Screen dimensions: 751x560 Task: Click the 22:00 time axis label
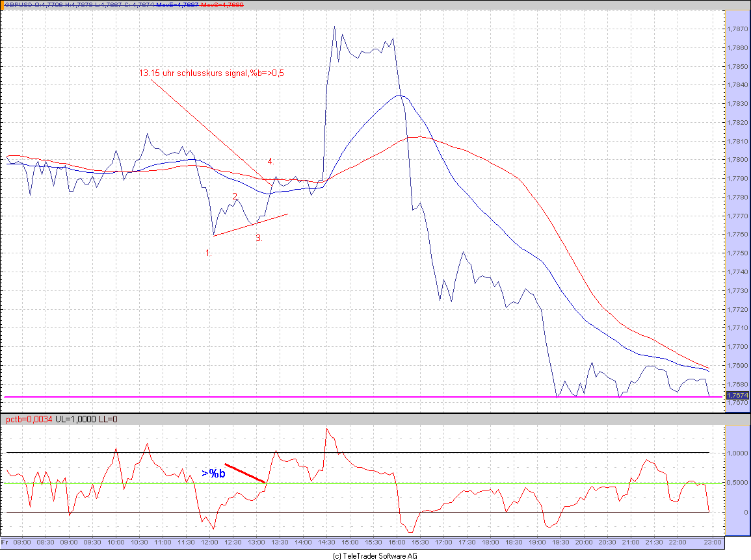(x=678, y=542)
